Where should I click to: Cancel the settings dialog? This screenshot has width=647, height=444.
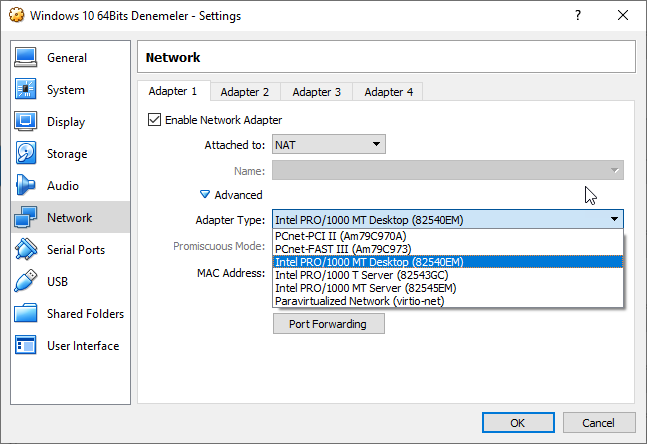[599, 423]
